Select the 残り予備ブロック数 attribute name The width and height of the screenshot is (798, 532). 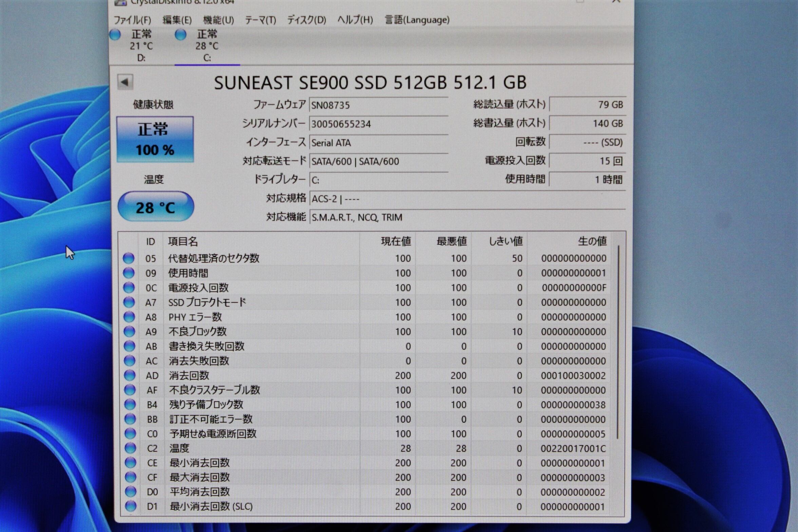pos(206,404)
